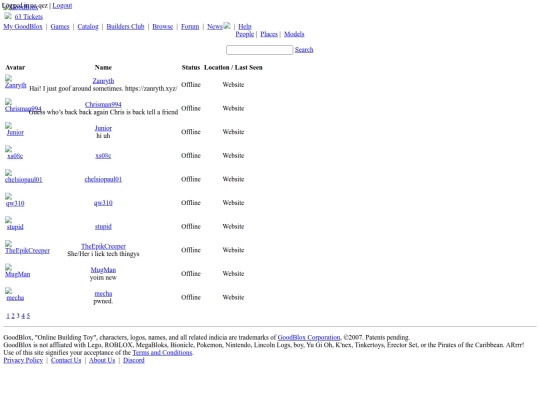
Task: Open Contact Us footer link
Action: pos(66,360)
